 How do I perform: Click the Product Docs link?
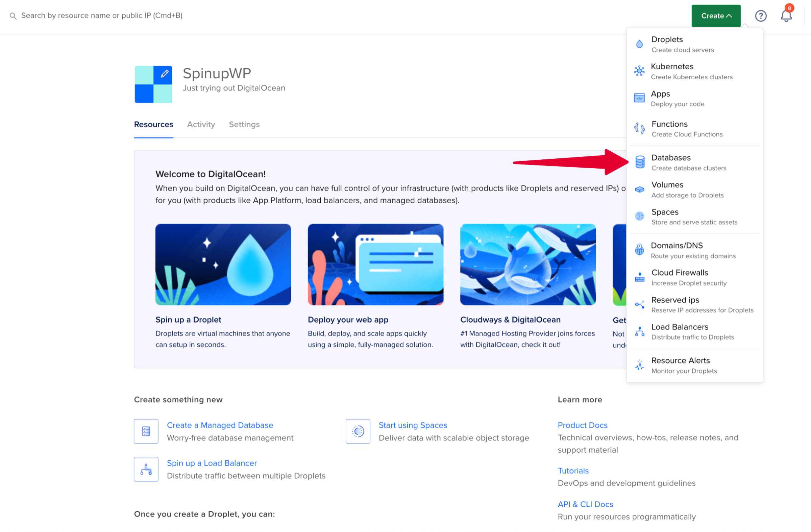point(584,425)
